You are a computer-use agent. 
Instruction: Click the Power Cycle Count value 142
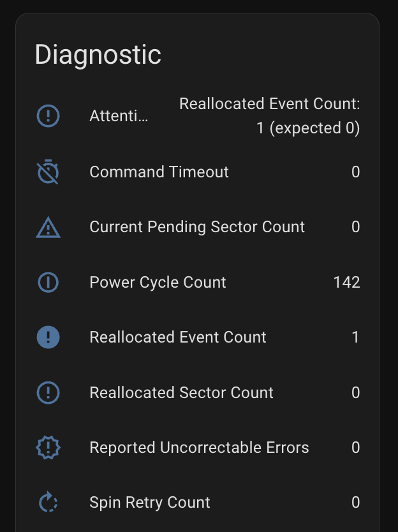point(347,283)
